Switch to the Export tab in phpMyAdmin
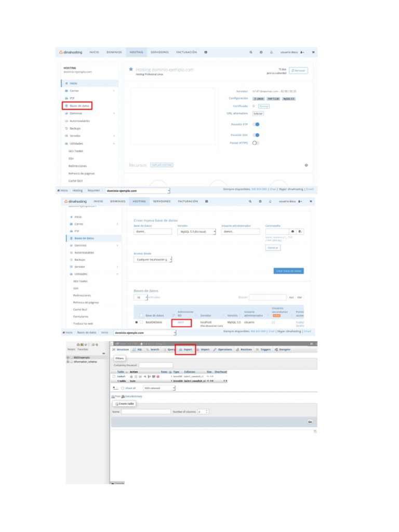 coord(185,350)
